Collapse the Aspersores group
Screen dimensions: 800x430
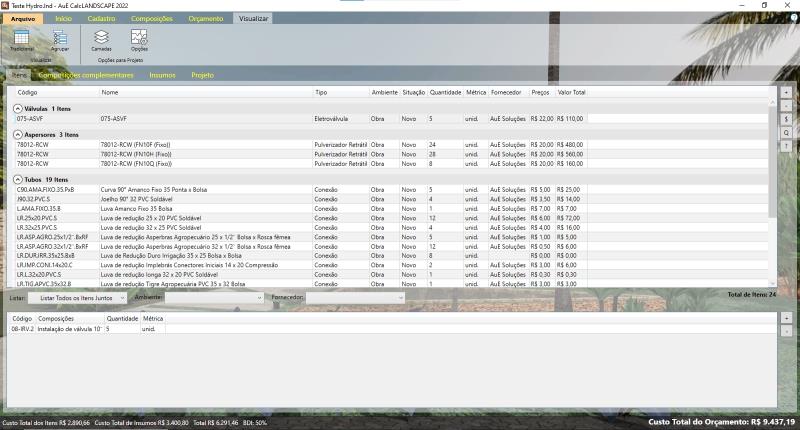18,135
